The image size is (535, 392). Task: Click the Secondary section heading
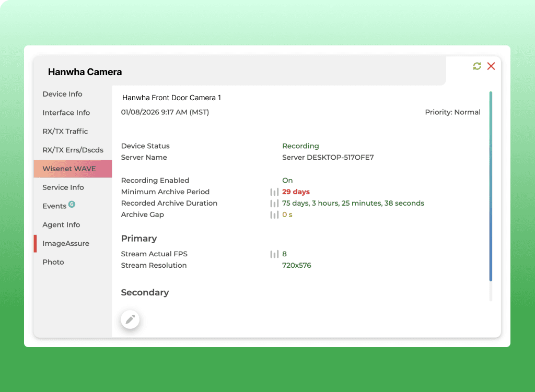(145, 292)
